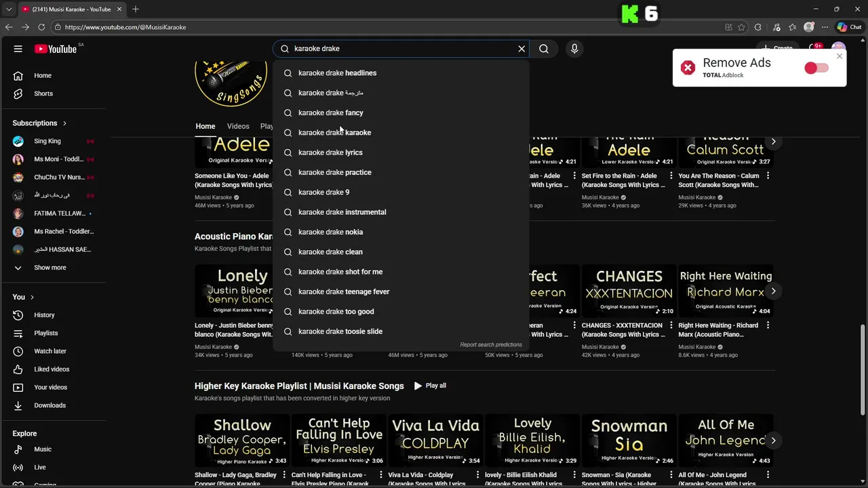This screenshot has width=868, height=488.
Task: Open more options for Right Here Waiting video
Action: [768, 325]
